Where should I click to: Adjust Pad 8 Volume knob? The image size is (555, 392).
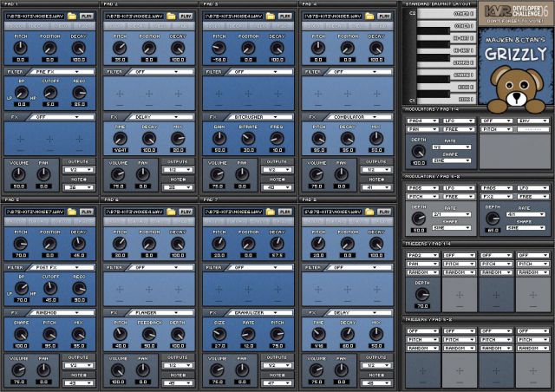[316, 370]
